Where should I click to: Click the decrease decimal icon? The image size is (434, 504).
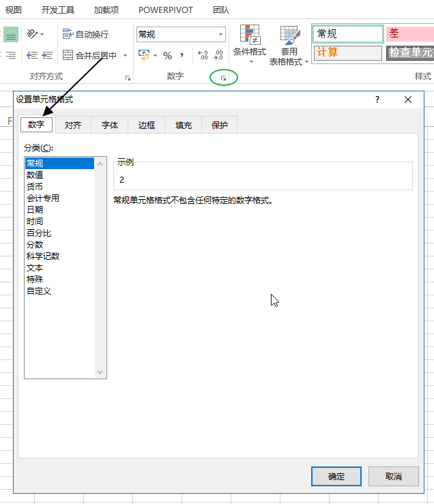point(218,55)
